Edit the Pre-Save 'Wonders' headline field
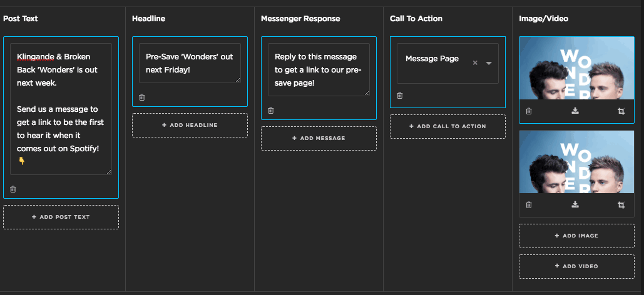 pos(190,63)
